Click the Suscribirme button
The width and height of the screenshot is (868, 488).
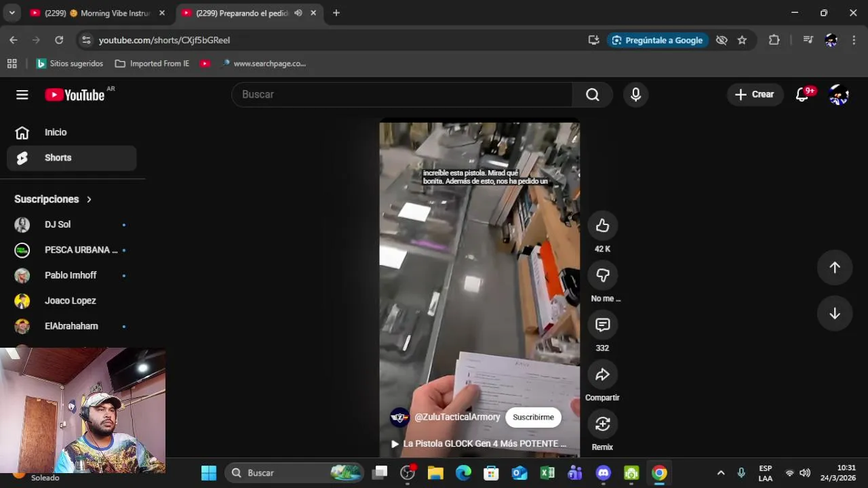(533, 418)
